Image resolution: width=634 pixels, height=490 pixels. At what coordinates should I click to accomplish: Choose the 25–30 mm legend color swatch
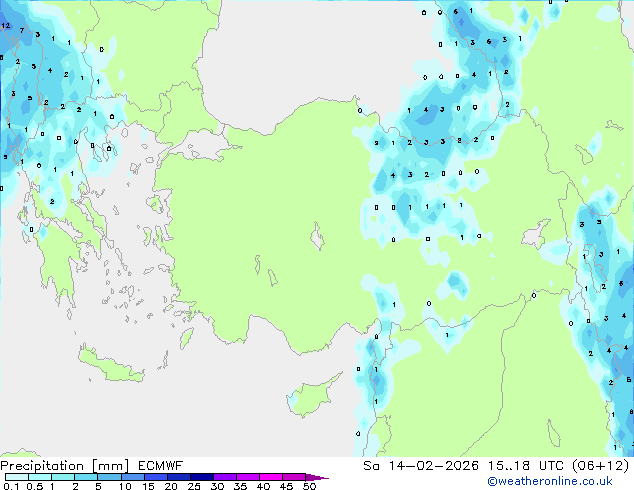click(202, 477)
